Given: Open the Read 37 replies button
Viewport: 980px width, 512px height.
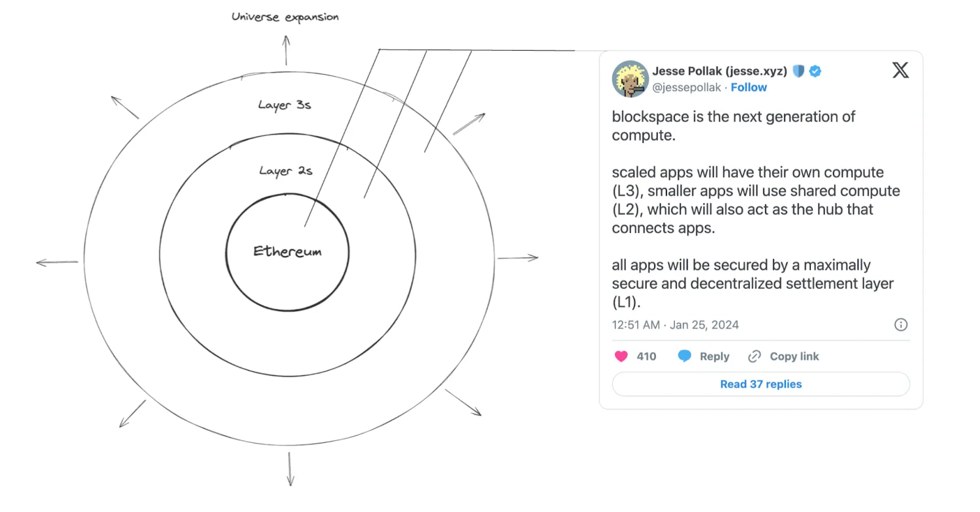Looking at the screenshot, I should 761,384.
